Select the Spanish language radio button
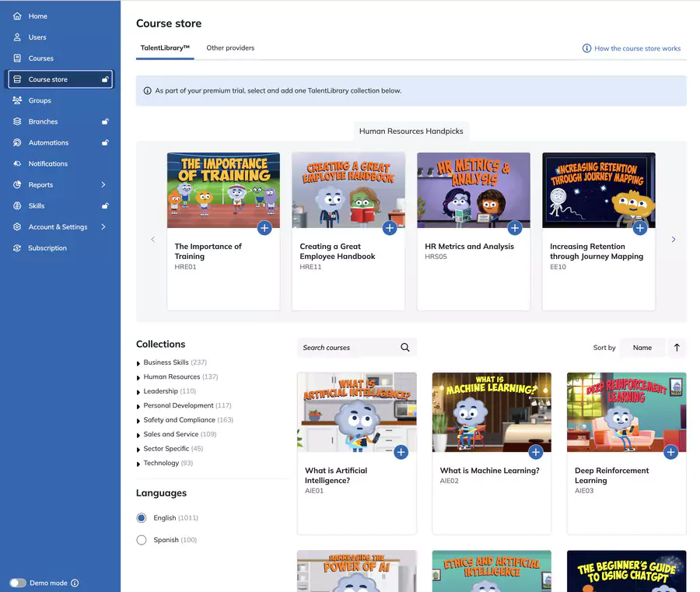This screenshot has width=700, height=592. 142,539
